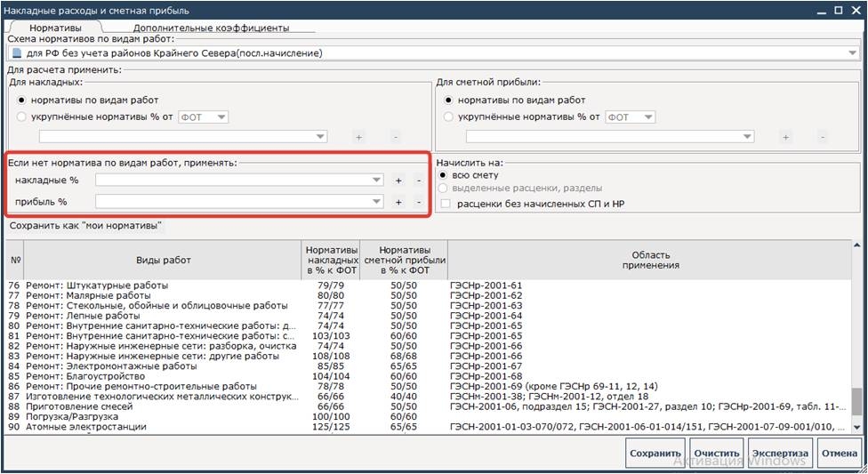
Task: Click the Отмена button
Action: pos(840,453)
